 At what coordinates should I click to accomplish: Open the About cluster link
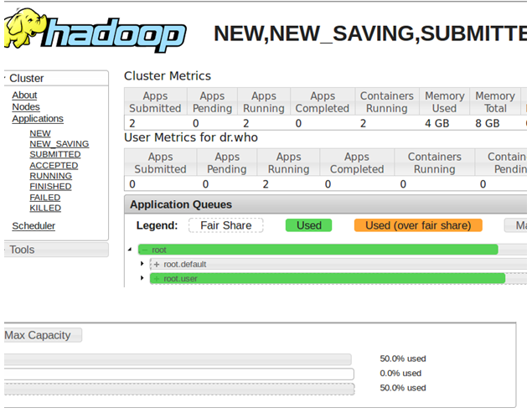(24, 96)
